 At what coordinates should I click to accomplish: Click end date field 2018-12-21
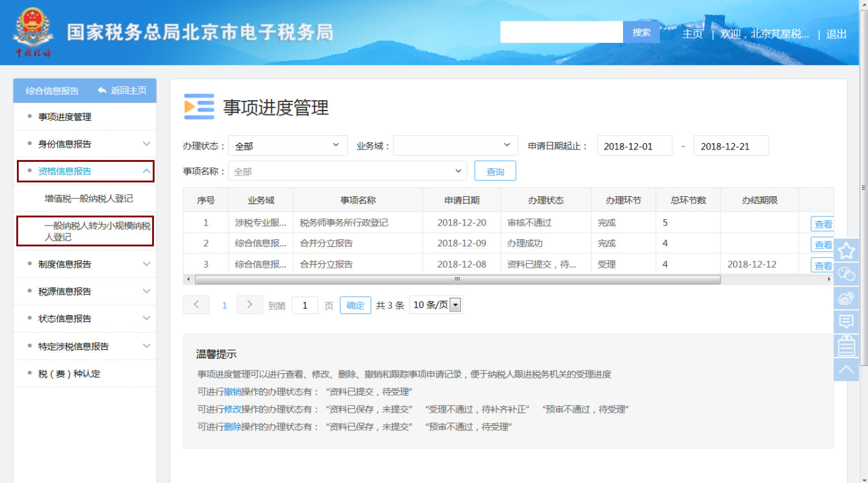[x=732, y=146]
